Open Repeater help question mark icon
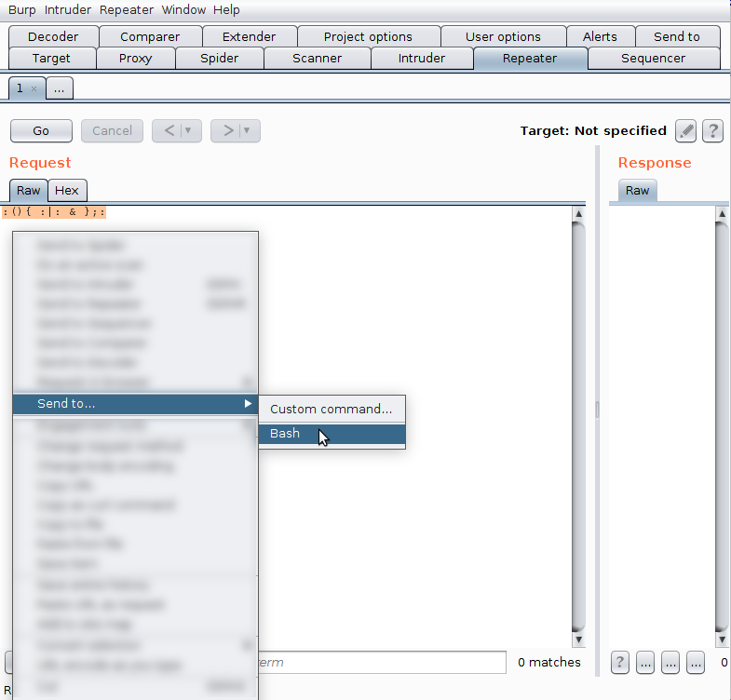Screen dimensions: 731x700 (x=712, y=131)
